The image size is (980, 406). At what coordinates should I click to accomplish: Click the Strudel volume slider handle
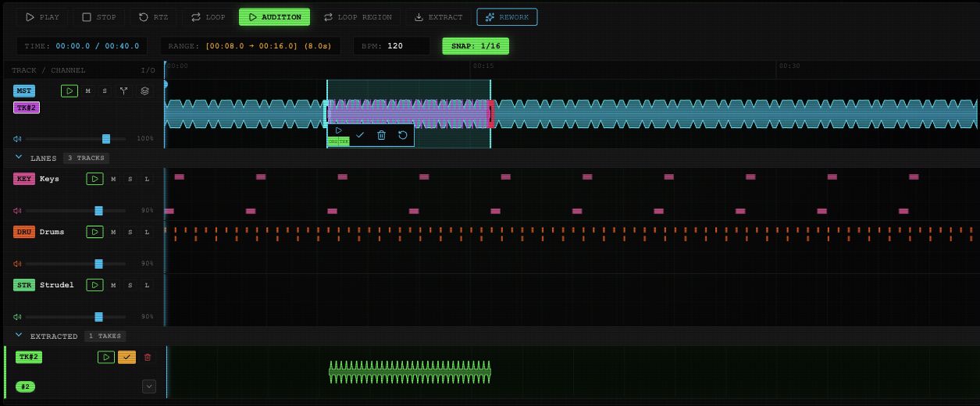[98, 317]
